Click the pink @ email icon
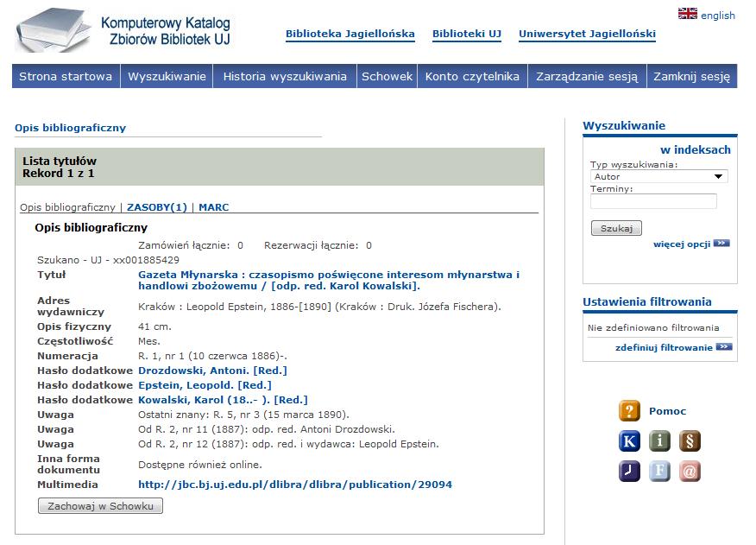 point(690,471)
